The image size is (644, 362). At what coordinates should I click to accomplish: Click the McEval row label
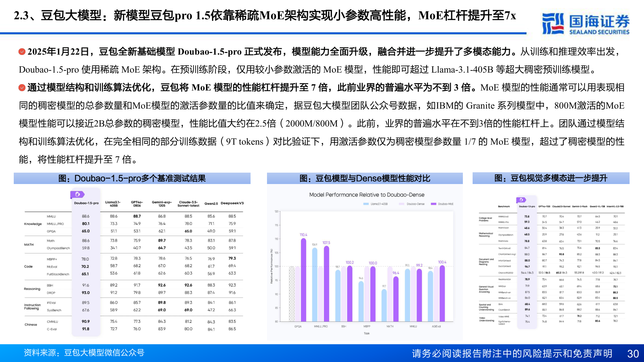[x=52, y=267]
